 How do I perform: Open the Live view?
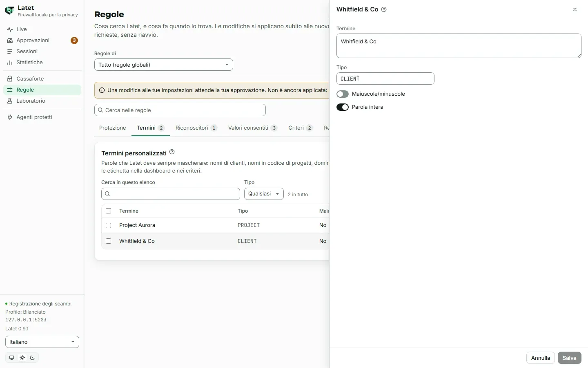point(42,29)
